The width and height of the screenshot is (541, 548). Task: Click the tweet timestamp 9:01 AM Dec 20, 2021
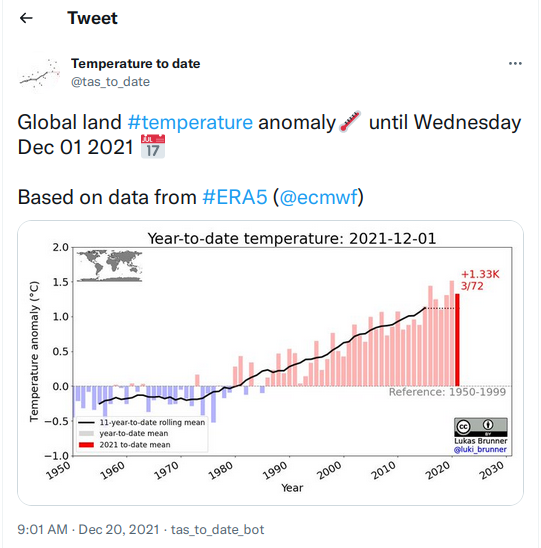click(x=88, y=529)
